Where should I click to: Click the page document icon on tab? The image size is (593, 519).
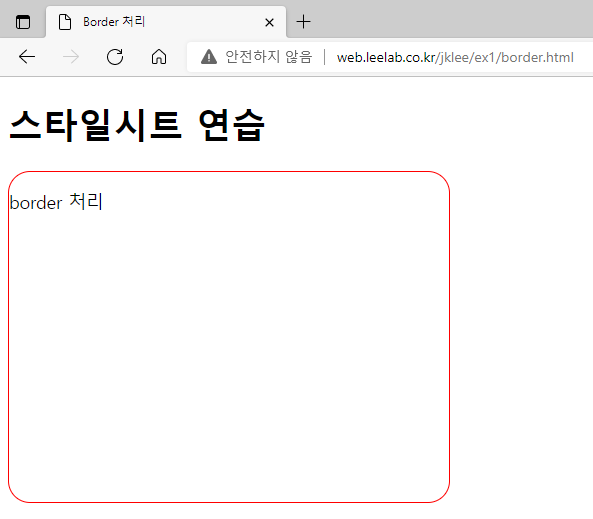click(x=65, y=22)
